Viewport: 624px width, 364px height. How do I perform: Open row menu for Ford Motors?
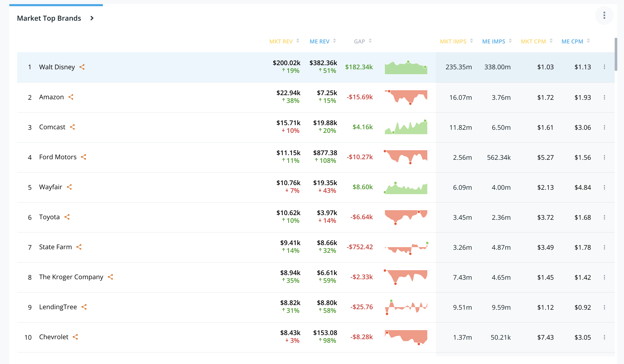tap(604, 157)
